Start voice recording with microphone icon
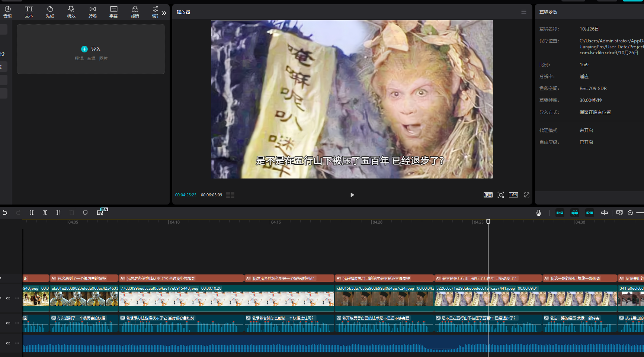Image resolution: width=644 pixels, height=357 pixels. tap(538, 213)
